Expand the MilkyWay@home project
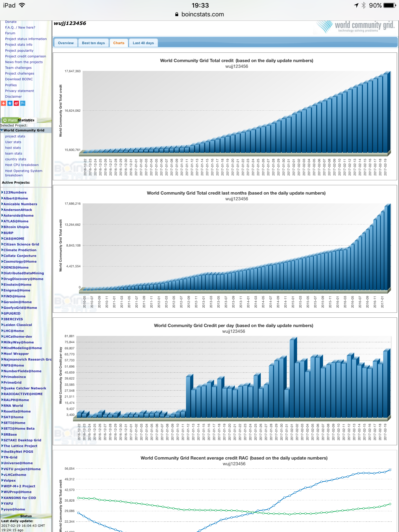The image size is (399, 532). point(2,342)
